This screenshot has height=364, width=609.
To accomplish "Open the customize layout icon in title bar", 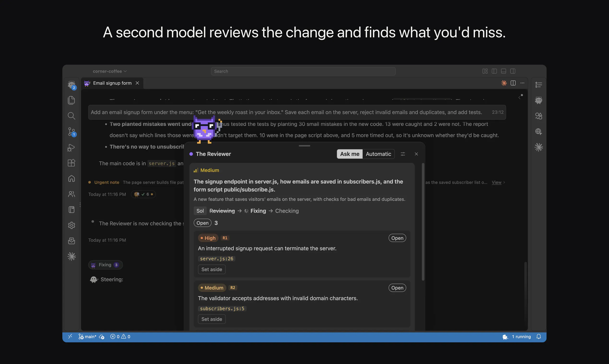I will click(x=485, y=71).
